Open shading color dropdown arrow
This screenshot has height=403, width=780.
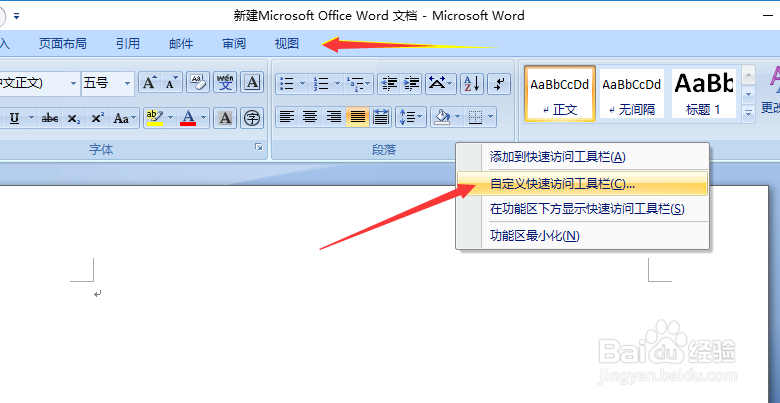[458, 117]
